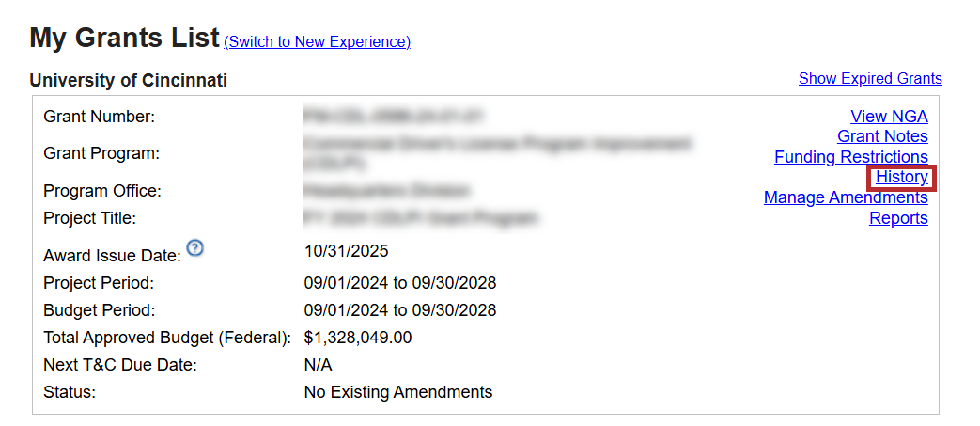View Funding Restrictions
The width and height of the screenshot is (980, 426).
850,157
